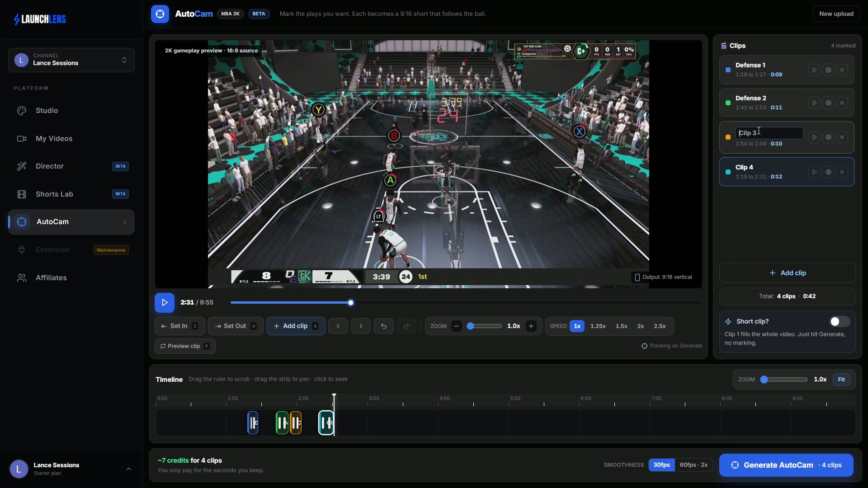Viewport: 868px width, 488px height.
Task: Remove the Defense 2 clip
Action: tap(842, 103)
